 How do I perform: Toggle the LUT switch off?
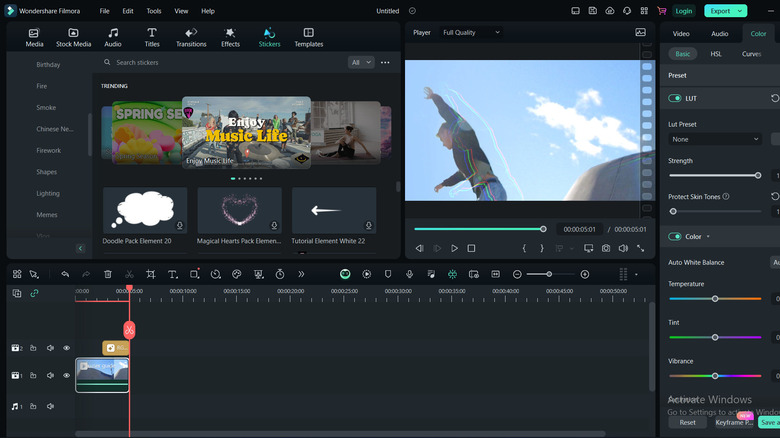click(x=675, y=98)
